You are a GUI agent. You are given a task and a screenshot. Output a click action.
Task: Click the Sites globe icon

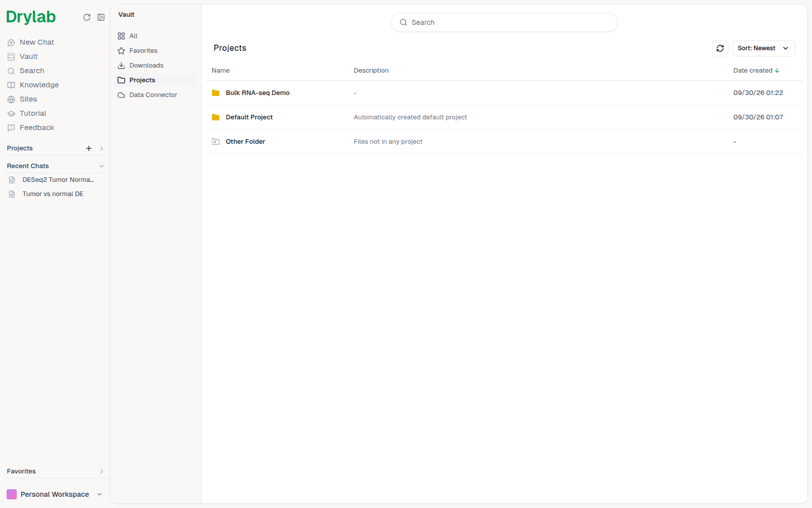coord(11,100)
